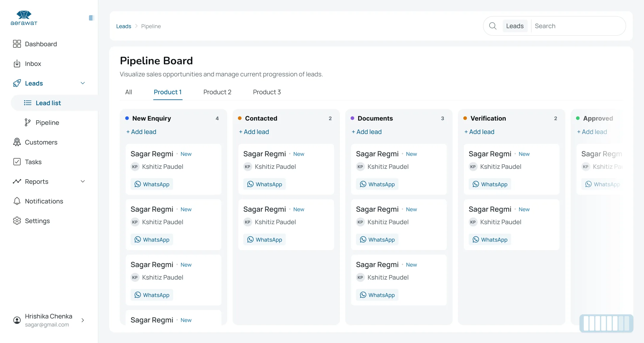Click WhatsApp on second Contacted card
Image resolution: width=644 pixels, height=343 pixels.
264,239
